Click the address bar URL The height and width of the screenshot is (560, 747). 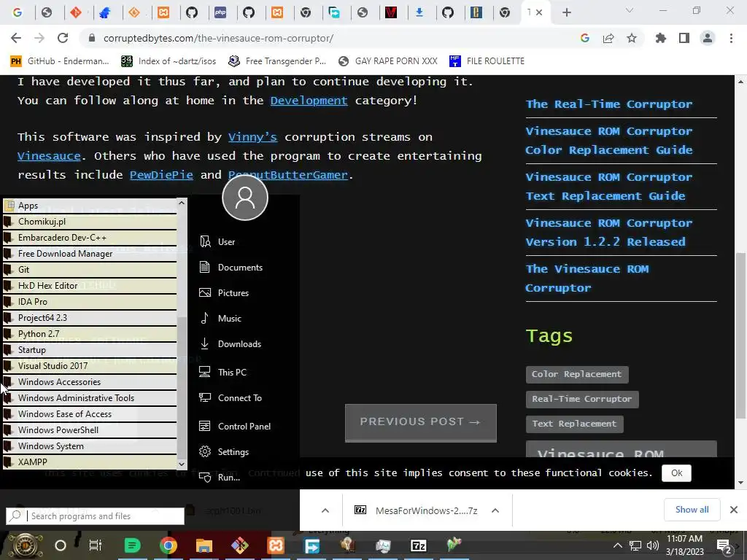point(218,38)
